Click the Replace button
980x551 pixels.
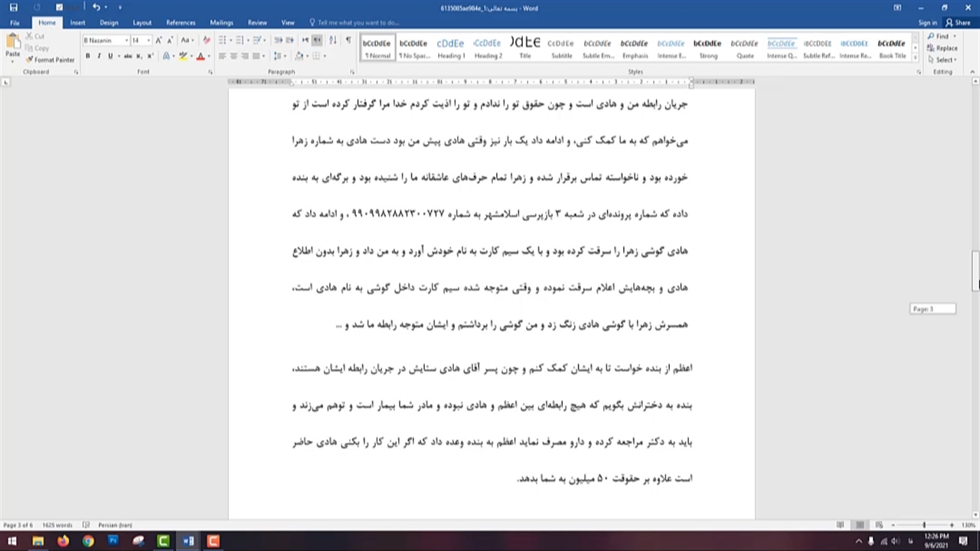click(942, 48)
